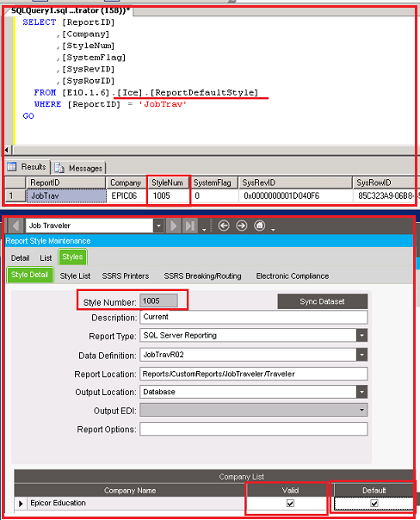Click the Style Number field
The width and height of the screenshot is (420, 520).
pos(158,301)
